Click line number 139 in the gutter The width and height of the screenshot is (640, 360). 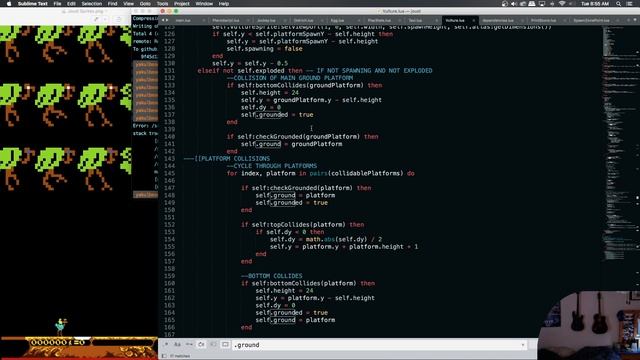coord(169,129)
